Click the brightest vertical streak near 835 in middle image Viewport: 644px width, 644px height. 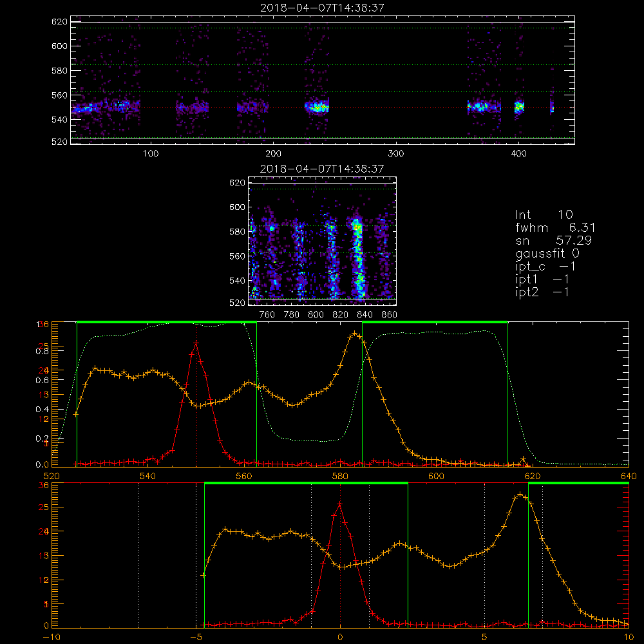click(358, 259)
